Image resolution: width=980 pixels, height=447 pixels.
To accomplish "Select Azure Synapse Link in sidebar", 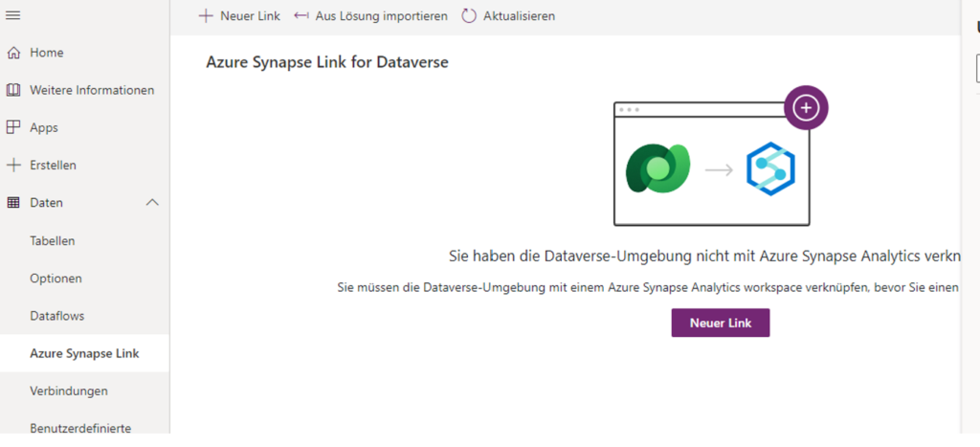I will pos(84,353).
